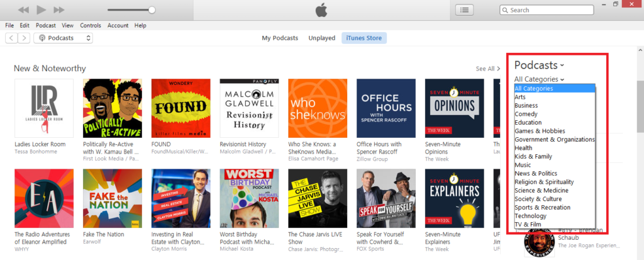This screenshot has height=260, width=644.
Task: Open Worst Birthday Podcast artwork
Action: (249, 198)
